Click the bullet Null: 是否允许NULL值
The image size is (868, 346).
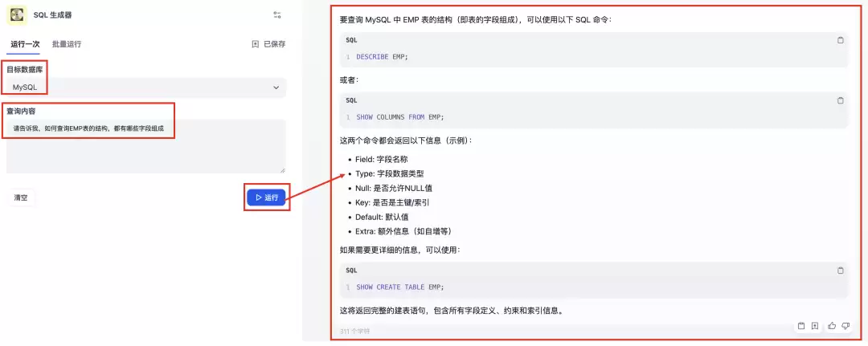[394, 188]
